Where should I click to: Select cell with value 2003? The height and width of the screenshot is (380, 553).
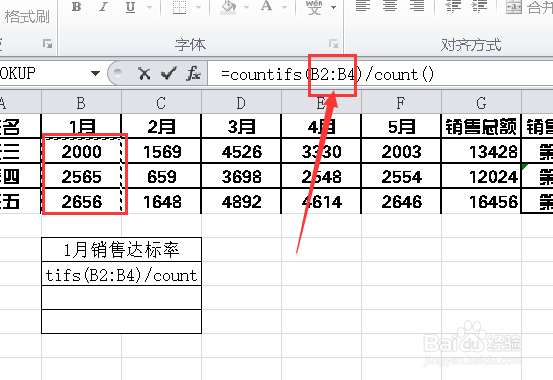coord(401,151)
